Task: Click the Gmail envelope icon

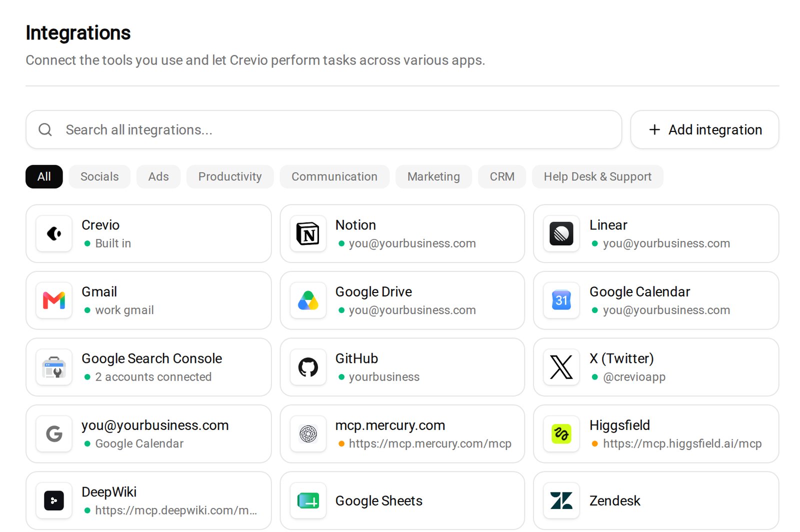Action: (x=54, y=300)
